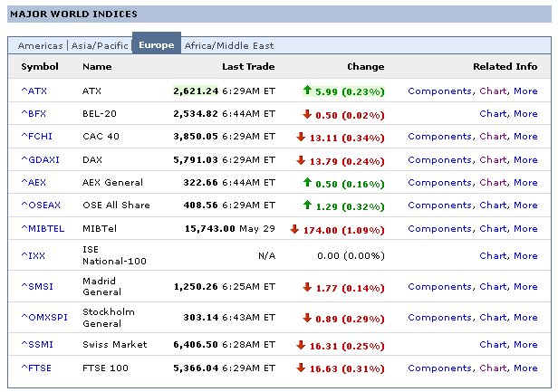This screenshot has width=558, height=392.
Task: Open the Chart link for CAC 40
Action: pyautogui.click(x=493, y=136)
